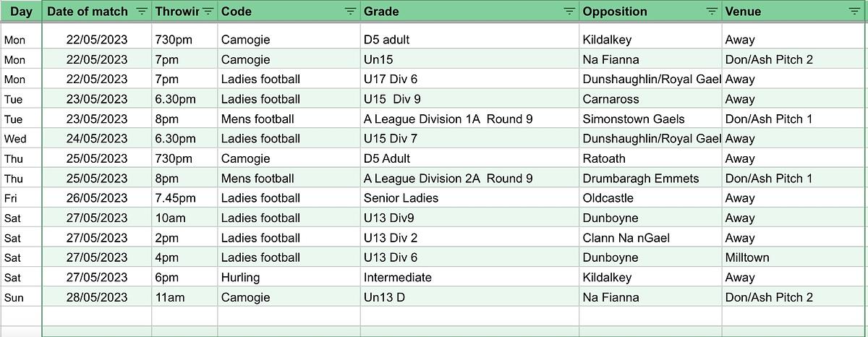Screen dimensions: 868x337
Task: Open the filter icon on Code column
Action: [351, 12]
